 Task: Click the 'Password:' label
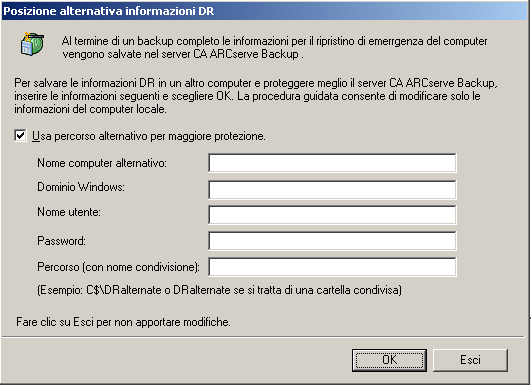[x=61, y=241]
